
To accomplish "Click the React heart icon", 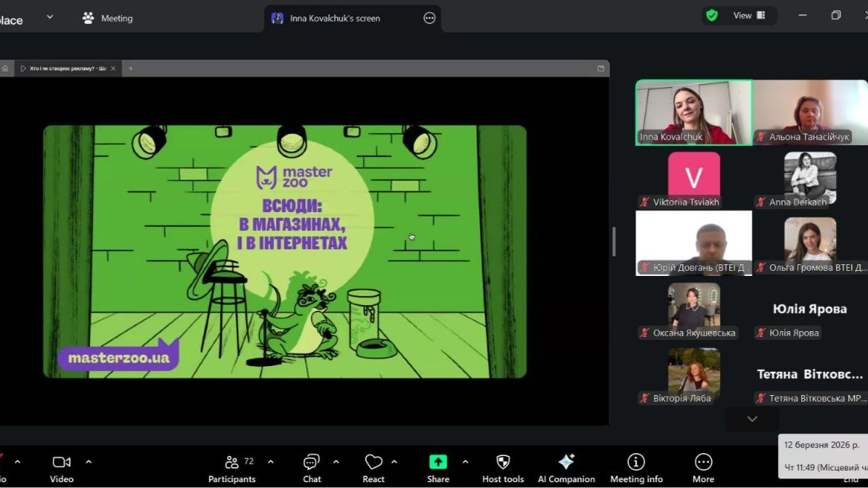I will (x=373, y=463).
